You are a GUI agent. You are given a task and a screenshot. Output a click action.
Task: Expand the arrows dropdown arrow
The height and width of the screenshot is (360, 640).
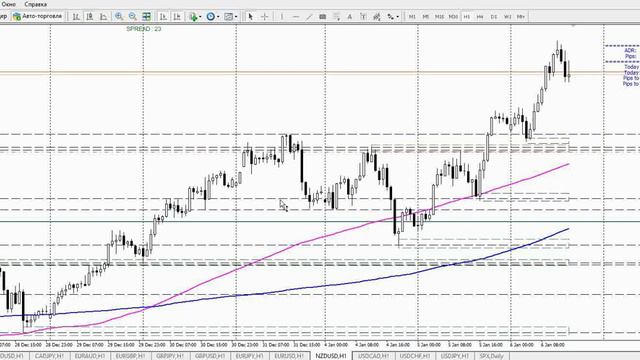click(x=398, y=17)
